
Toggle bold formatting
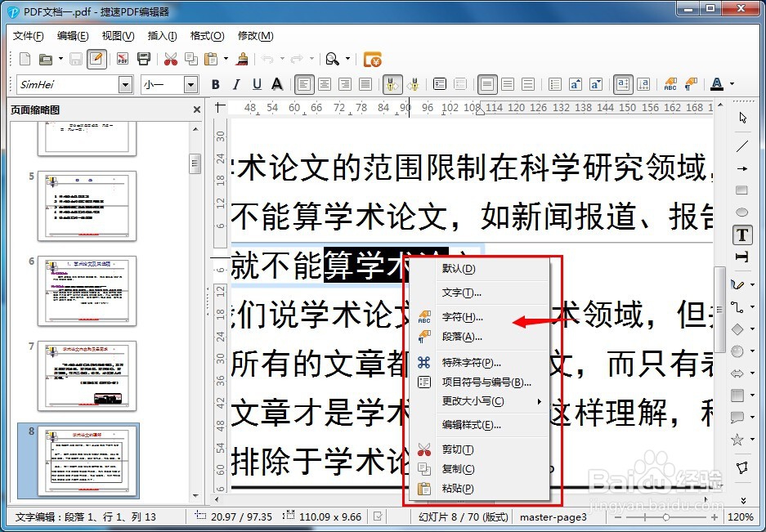(215, 84)
